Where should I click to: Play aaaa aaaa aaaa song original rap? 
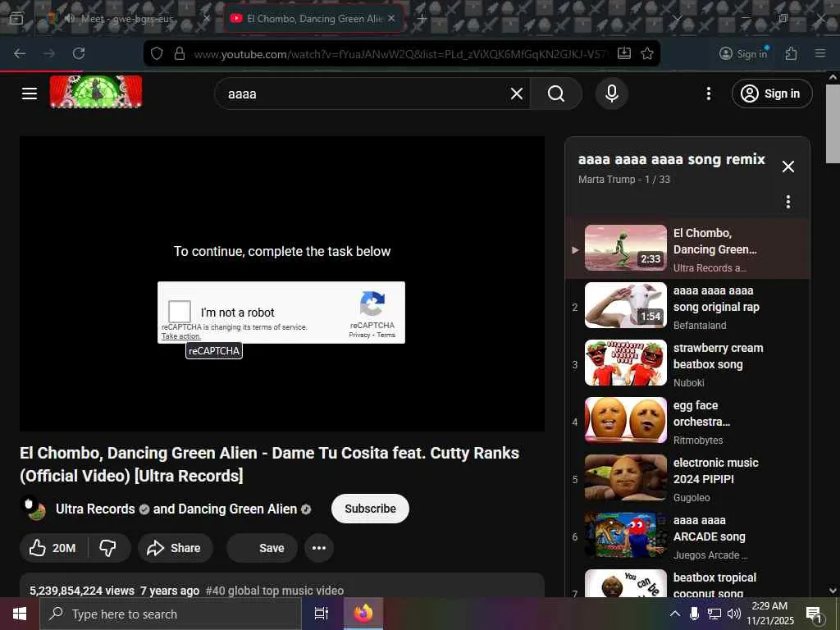tap(688, 307)
